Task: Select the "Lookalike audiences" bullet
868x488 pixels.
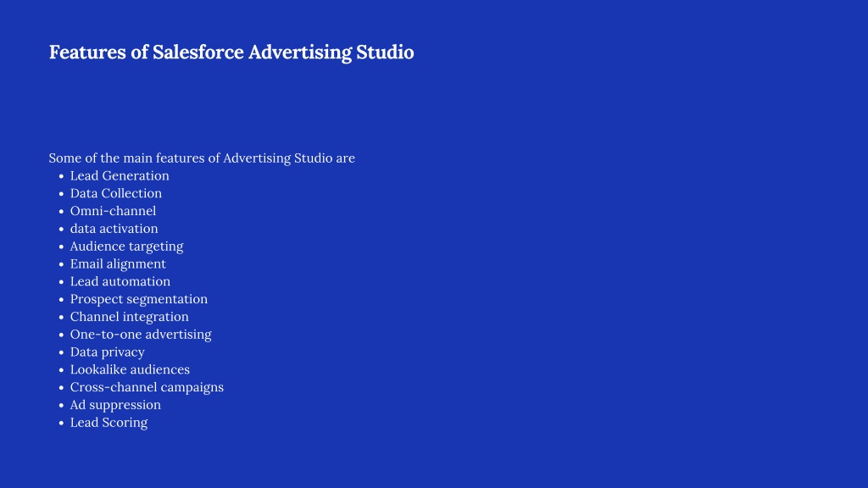Action: click(130, 369)
